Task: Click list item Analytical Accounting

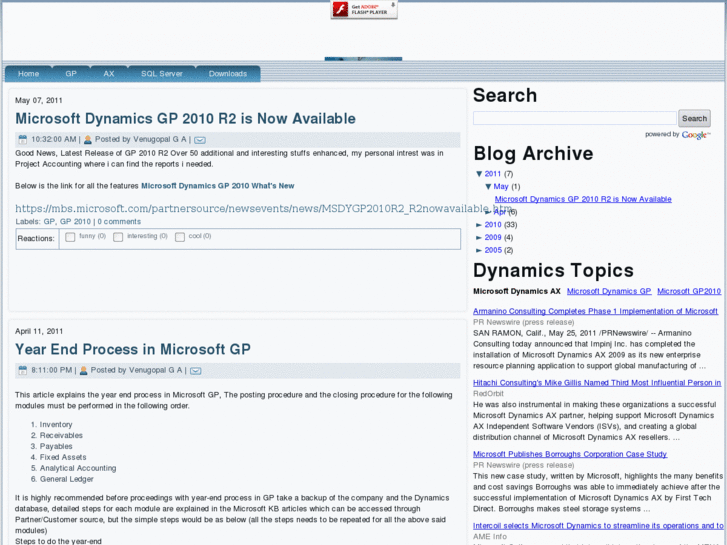Action: click(78, 468)
